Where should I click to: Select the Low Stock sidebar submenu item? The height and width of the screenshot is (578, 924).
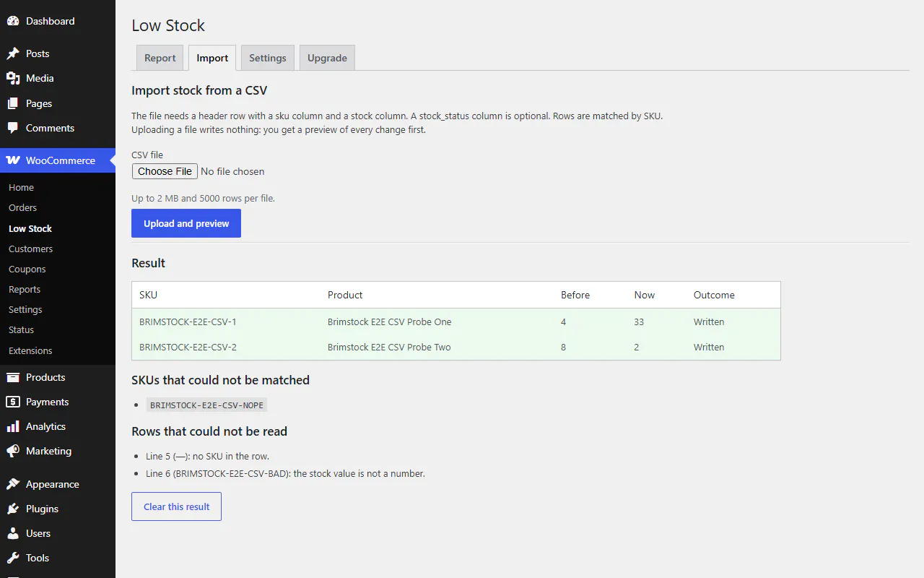pyautogui.click(x=30, y=228)
